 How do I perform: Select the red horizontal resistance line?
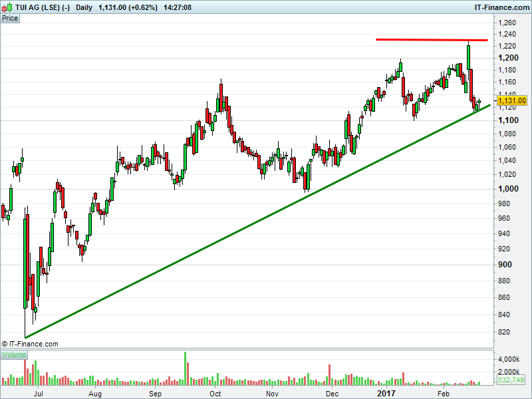(x=432, y=40)
